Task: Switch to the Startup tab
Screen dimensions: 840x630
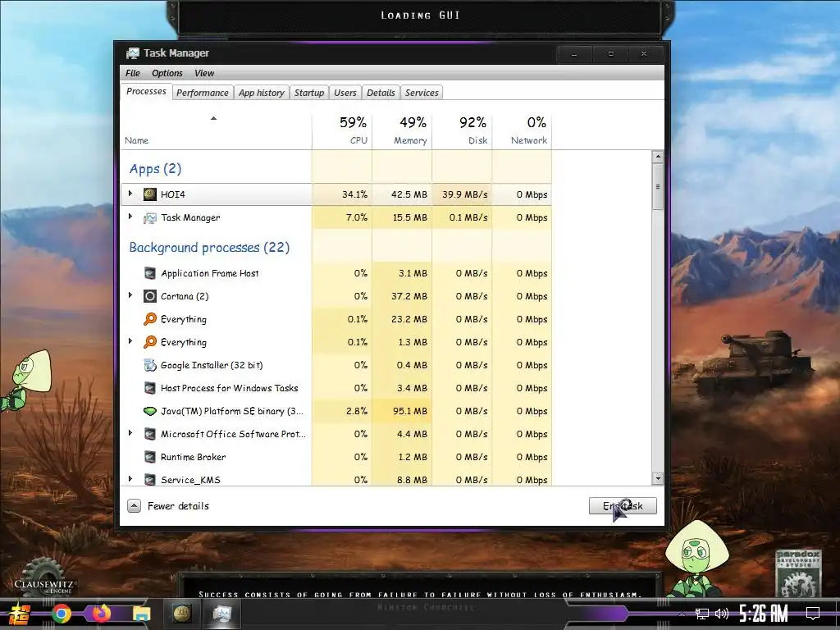Action: 309,93
